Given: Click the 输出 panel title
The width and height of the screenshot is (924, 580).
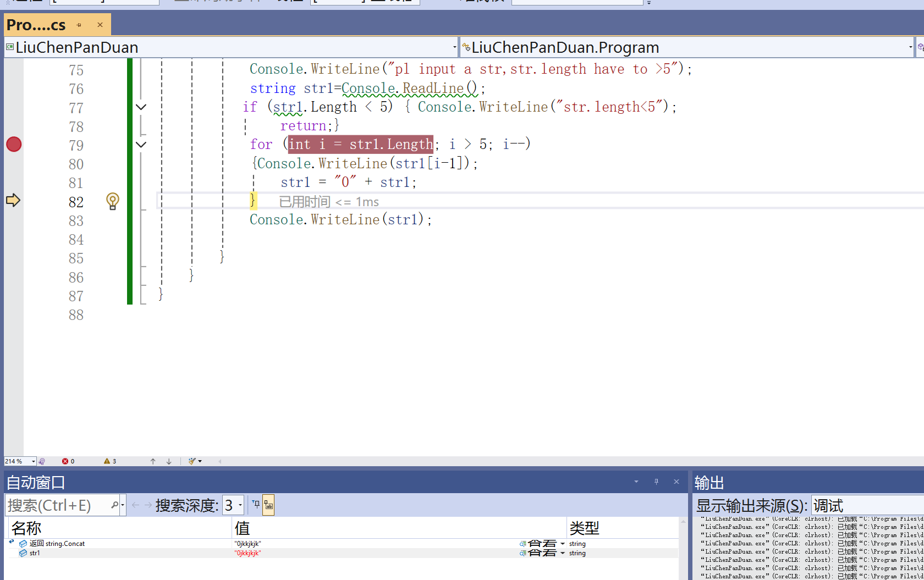Looking at the screenshot, I should (x=709, y=483).
